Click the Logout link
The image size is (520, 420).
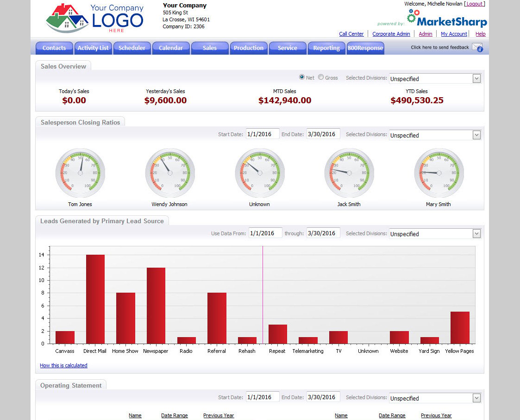click(x=475, y=4)
